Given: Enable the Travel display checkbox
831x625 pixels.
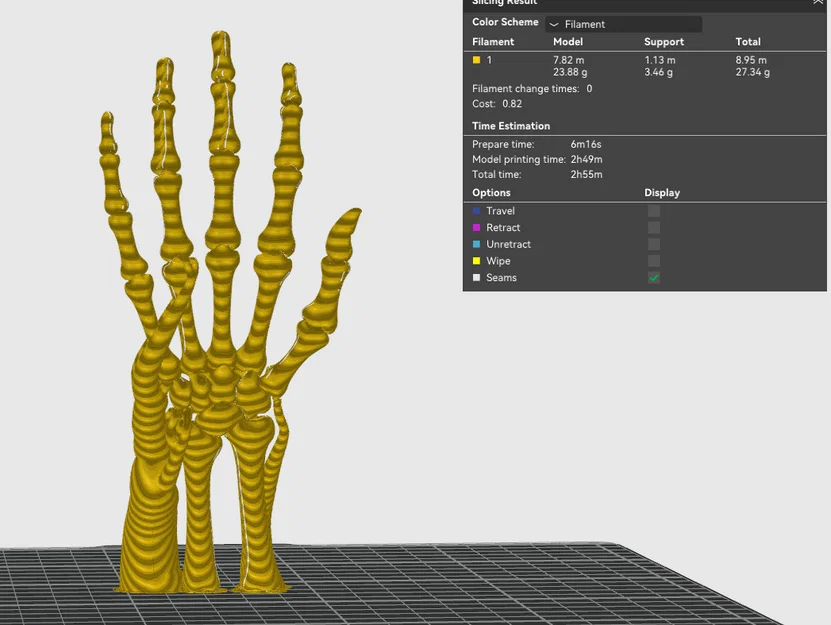Looking at the screenshot, I should 654,211.
